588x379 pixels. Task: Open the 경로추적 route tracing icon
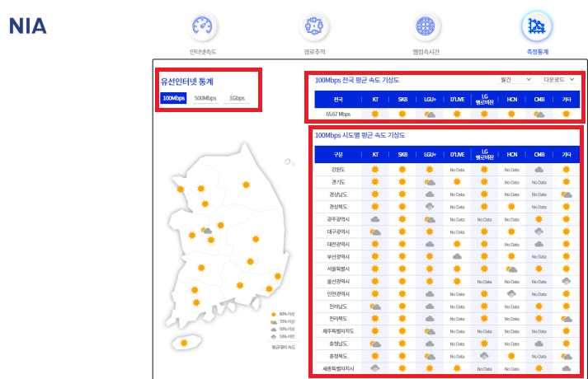[314, 26]
